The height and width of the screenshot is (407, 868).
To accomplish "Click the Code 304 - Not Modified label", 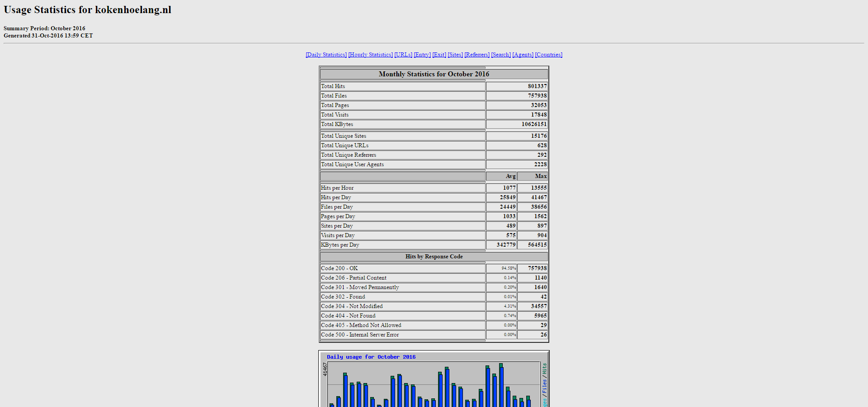I will click(352, 306).
